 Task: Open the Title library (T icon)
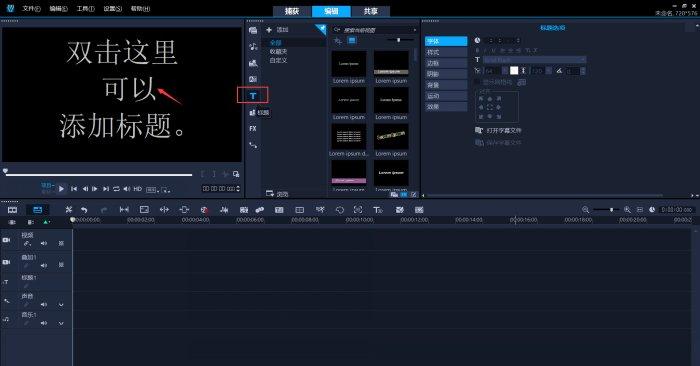point(253,96)
